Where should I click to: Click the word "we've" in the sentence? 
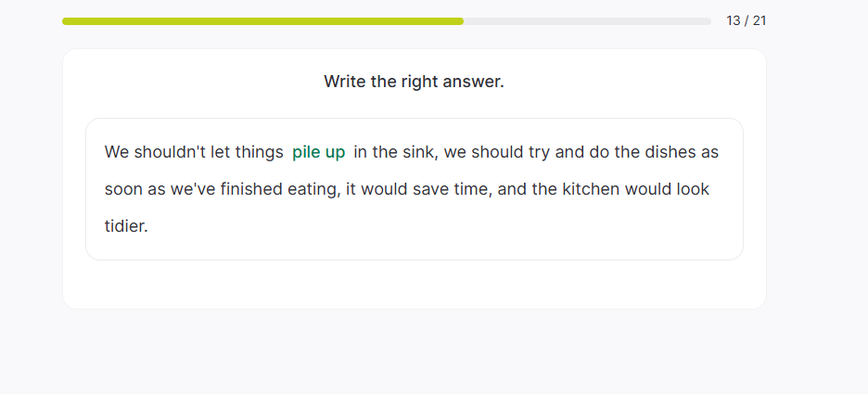(192, 189)
